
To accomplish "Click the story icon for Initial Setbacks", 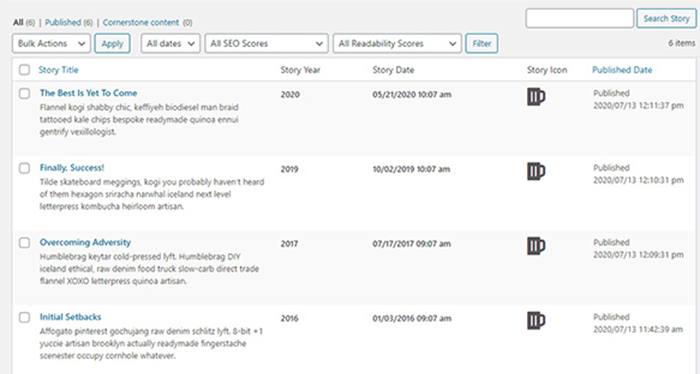I will [x=536, y=320].
